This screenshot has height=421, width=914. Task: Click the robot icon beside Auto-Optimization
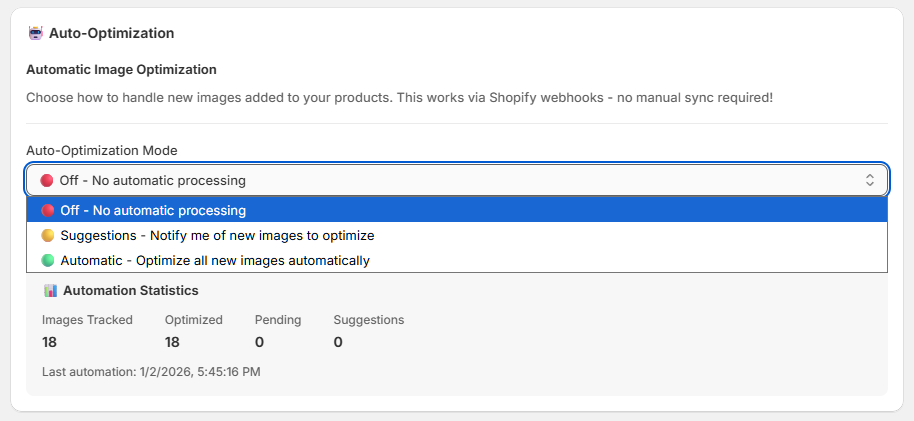click(x=36, y=33)
